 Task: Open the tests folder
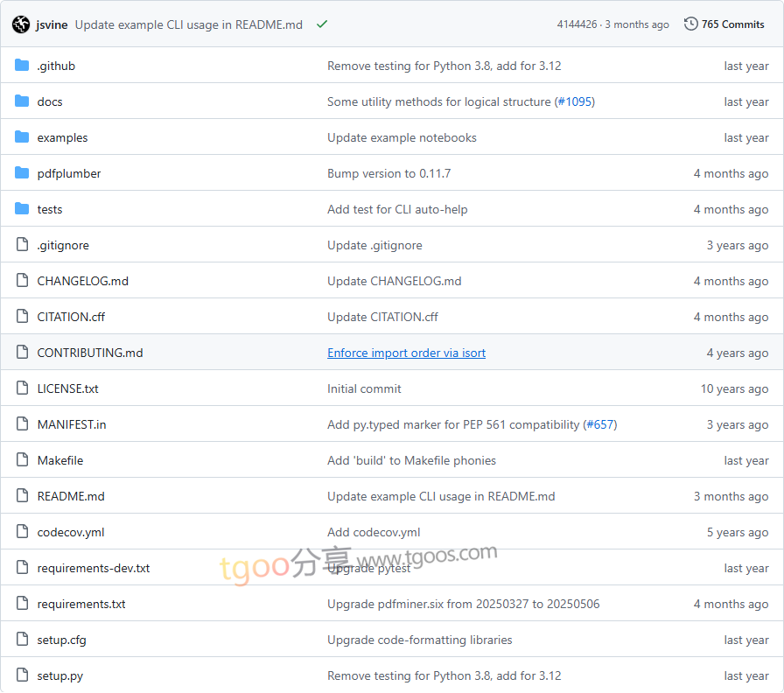pos(50,209)
